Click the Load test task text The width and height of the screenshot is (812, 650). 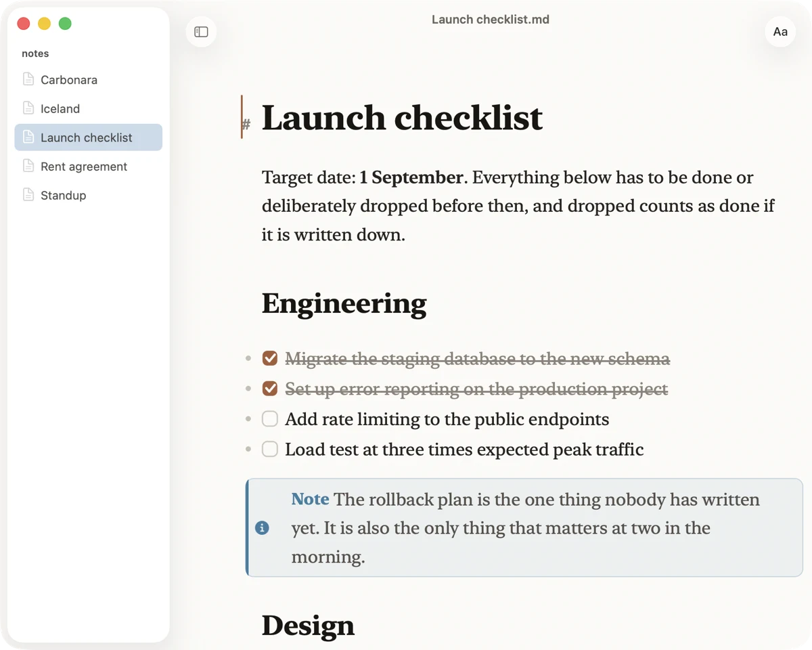click(x=464, y=450)
